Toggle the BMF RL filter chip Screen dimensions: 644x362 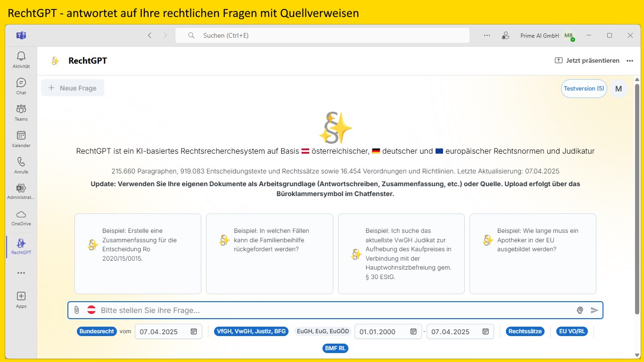335,348
